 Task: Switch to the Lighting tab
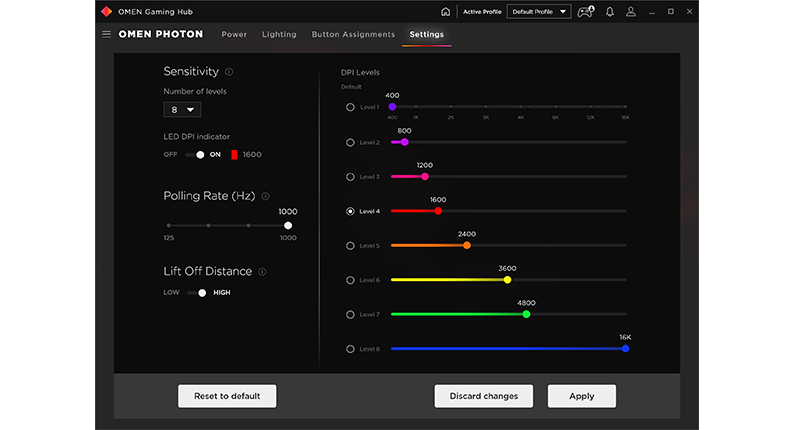tap(279, 34)
